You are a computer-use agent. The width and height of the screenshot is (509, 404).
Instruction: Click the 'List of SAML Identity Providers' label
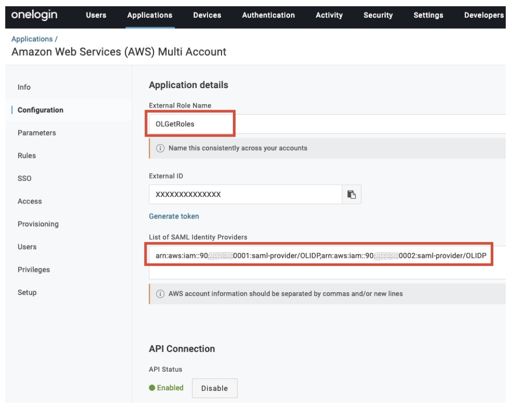[198, 237]
